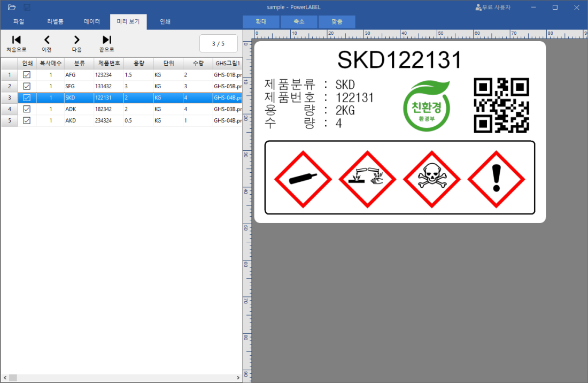Go to previous label with 이전 arrow
The image size is (588, 383).
(x=47, y=40)
